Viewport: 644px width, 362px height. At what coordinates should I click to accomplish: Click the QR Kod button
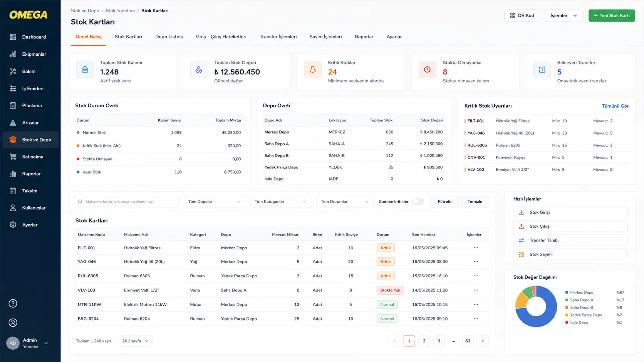pos(522,15)
